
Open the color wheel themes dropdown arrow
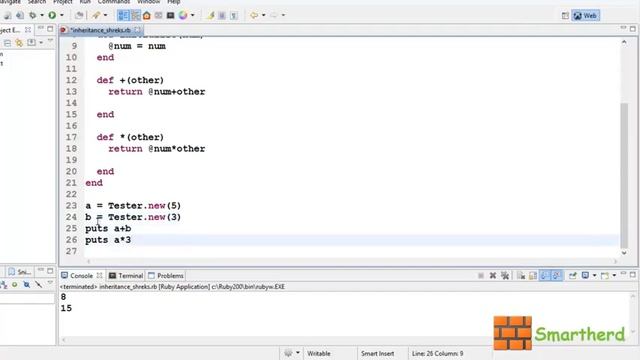click(x=193, y=16)
